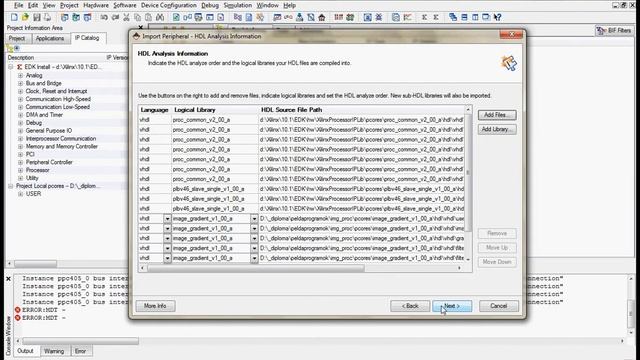
Task: Open the Debug menu
Action: click(210, 5)
